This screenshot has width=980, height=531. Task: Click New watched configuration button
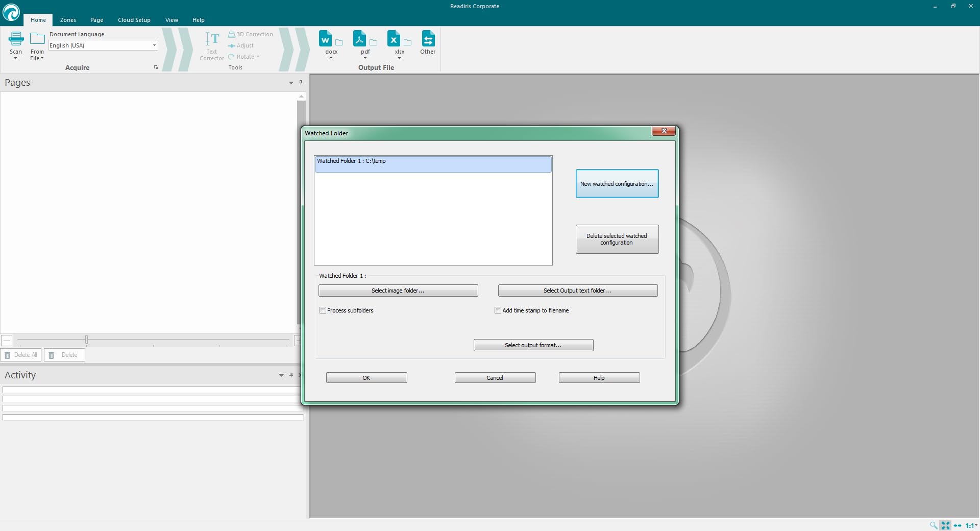click(x=617, y=184)
